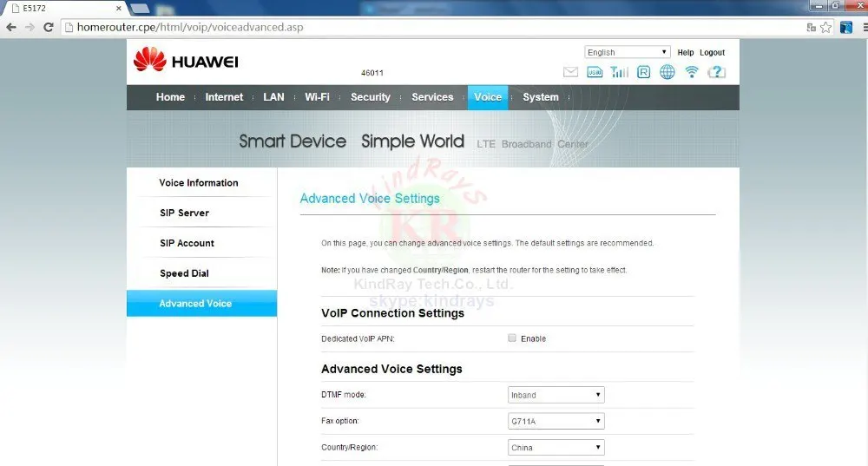Open the Country/Region China dropdown

pyautogui.click(x=556, y=447)
